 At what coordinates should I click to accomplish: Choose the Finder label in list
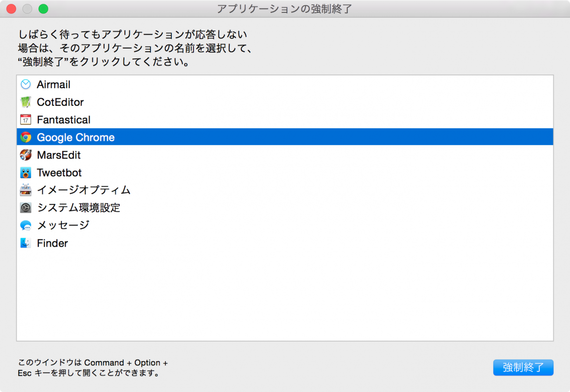pos(52,243)
